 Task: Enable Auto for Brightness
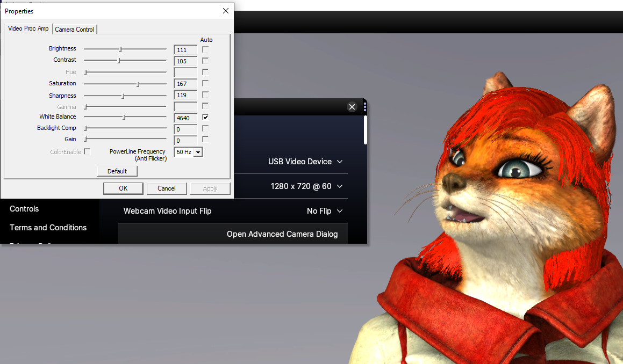[x=205, y=49]
